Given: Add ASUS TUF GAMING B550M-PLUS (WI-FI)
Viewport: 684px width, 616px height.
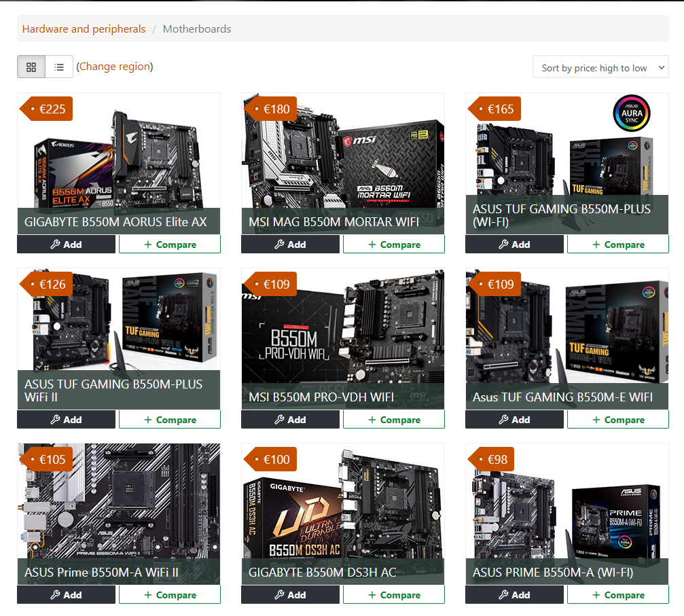Looking at the screenshot, I should 515,244.
